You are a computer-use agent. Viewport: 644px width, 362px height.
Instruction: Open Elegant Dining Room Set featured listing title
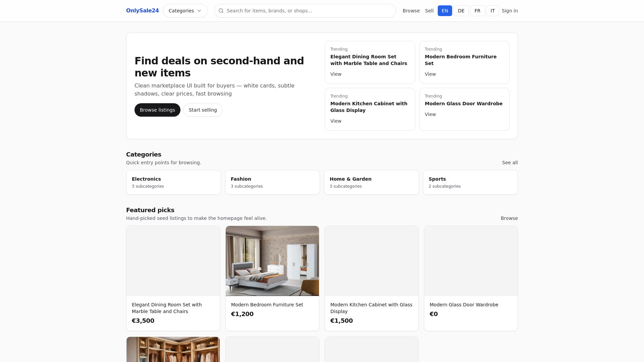click(x=167, y=308)
